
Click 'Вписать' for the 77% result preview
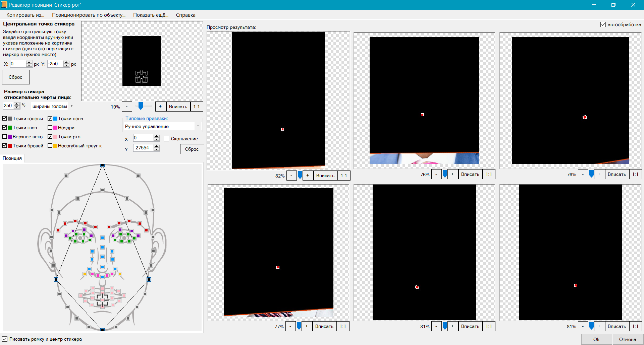[x=324, y=326]
